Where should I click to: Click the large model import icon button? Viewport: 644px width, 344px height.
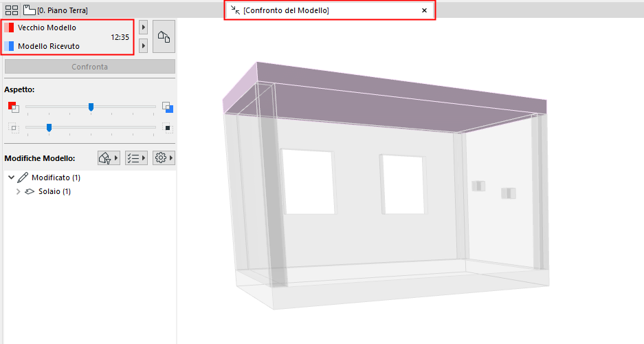pyautogui.click(x=164, y=36)
